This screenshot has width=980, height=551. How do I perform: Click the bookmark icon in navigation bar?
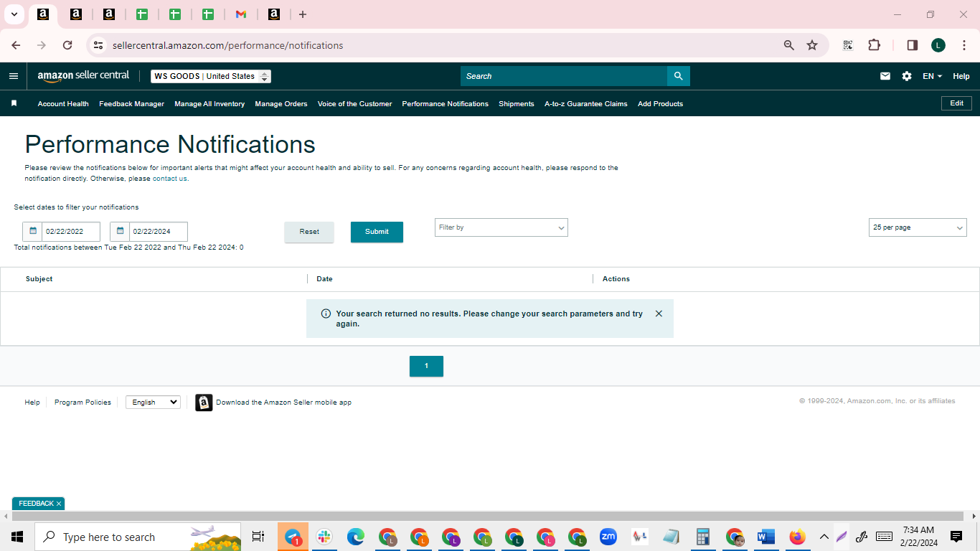coord(14,103)
